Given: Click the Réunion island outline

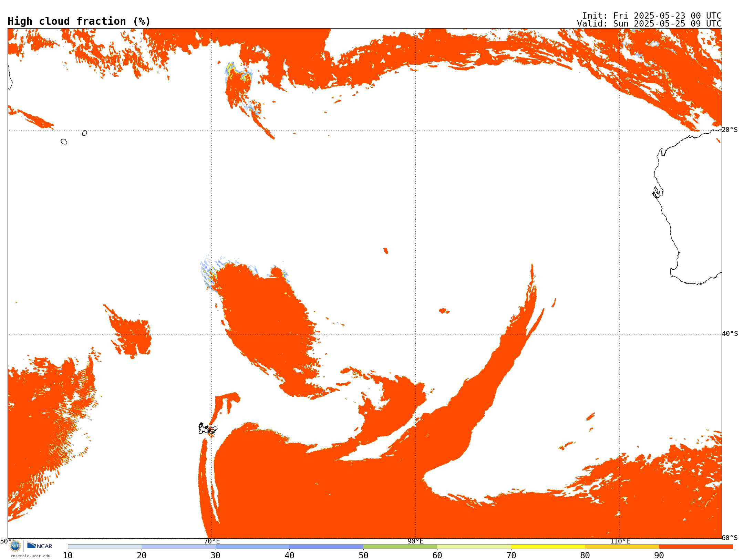Looking at the screenshot, I should coord(64,142).
